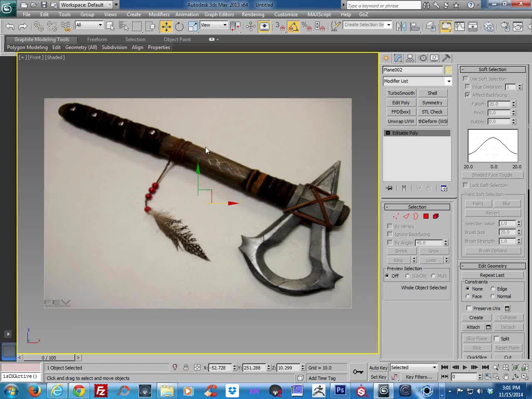532x399 pixels.
Task: Click the Symmetry modifier button
Action: (x=432, y=103)
